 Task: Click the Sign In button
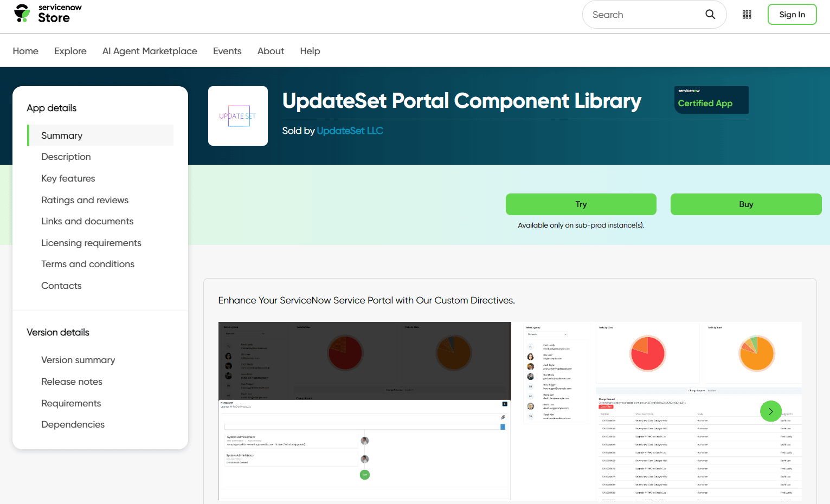coord(792,14)
